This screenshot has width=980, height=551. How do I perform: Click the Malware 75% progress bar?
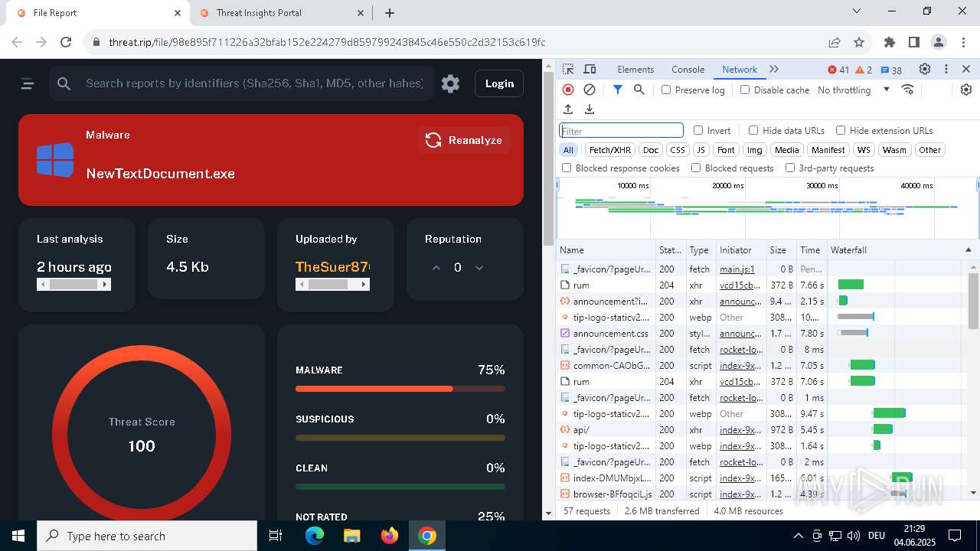(x=400, y=389)
